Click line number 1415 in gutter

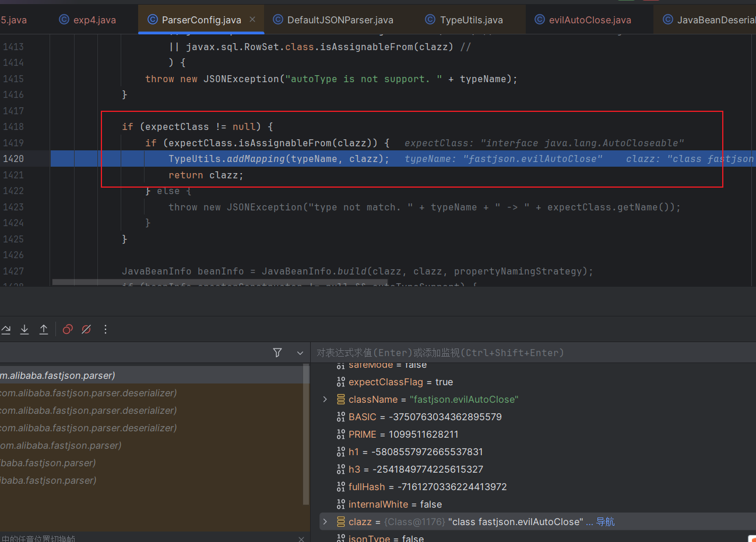pyautogui.click(x=13, y=79)
